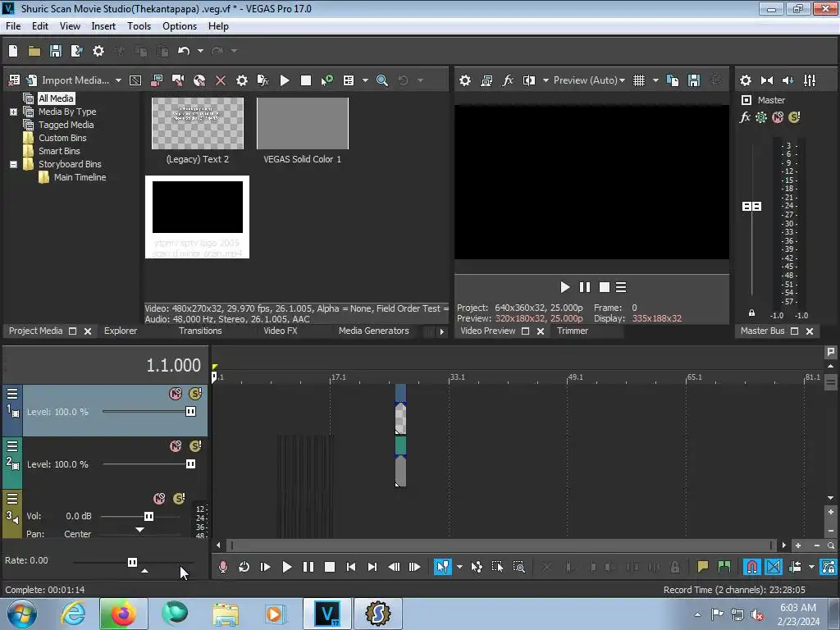
Task: Open track 2 hamburger menu
Action: coord(12,446)
